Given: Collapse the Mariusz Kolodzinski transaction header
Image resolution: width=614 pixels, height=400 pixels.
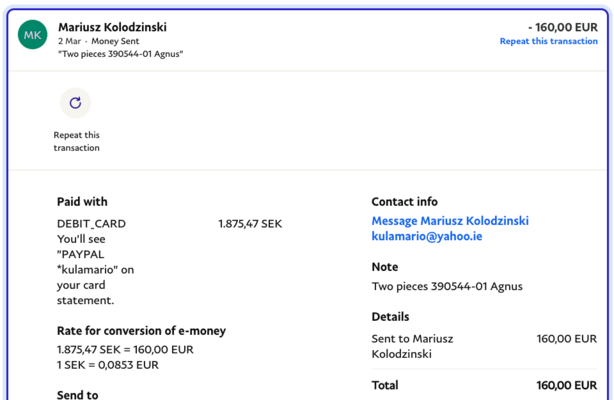Looking at the screenshot, I should click(300, 38).
